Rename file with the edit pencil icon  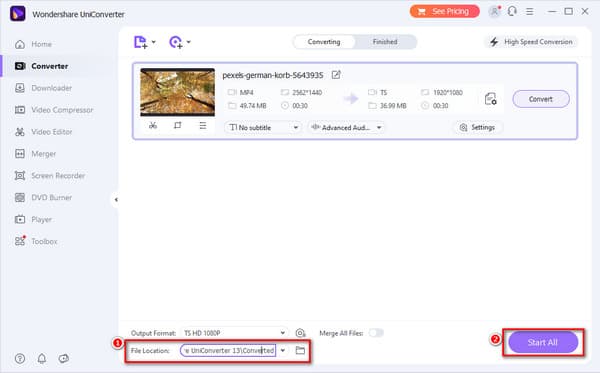pos(336,75)
